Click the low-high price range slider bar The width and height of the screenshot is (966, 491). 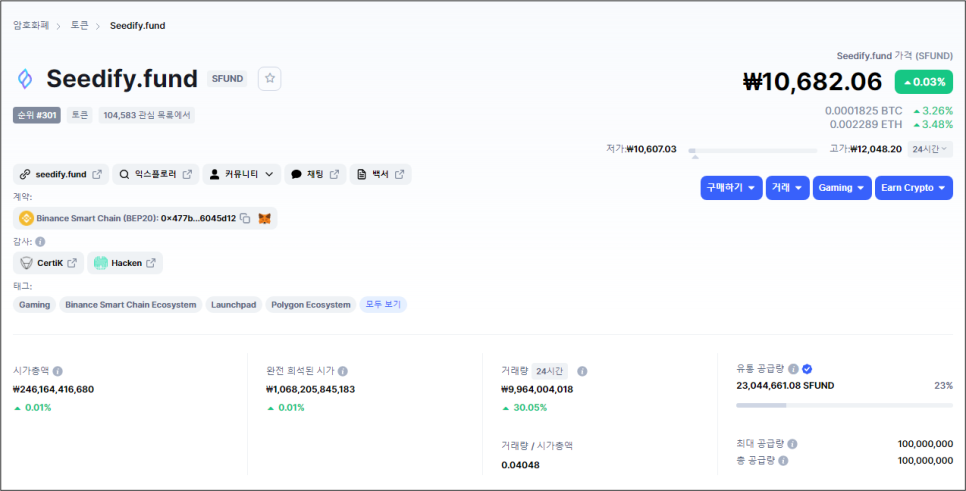[x=757, y=150]
